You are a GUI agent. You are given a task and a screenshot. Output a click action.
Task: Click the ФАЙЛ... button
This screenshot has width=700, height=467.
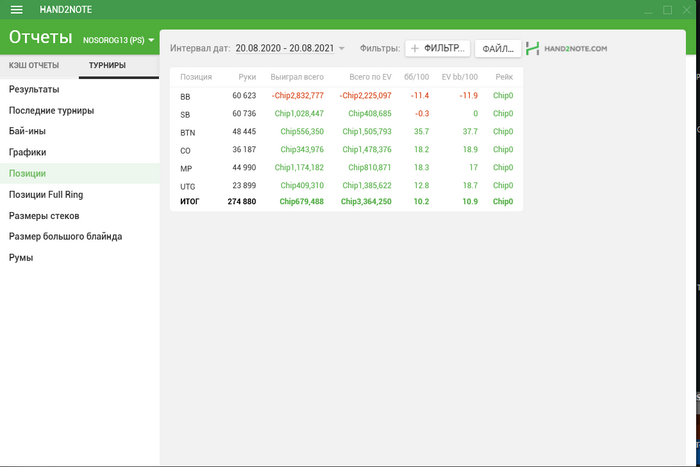pyautogui.click(x=498, y=48)
